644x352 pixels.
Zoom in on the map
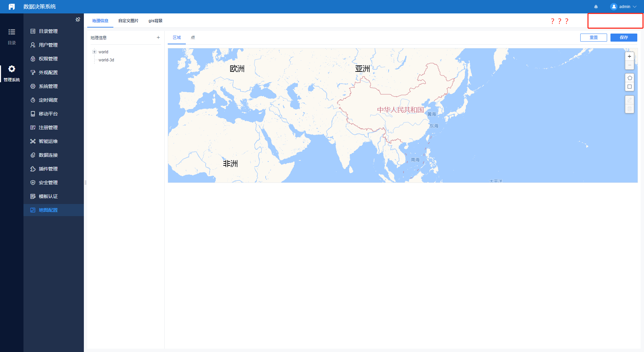pos(630,56)
